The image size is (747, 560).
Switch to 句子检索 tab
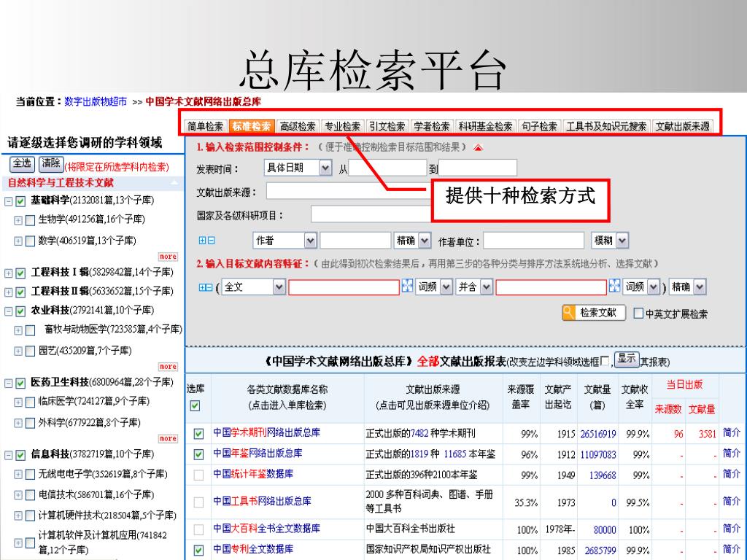539,126
